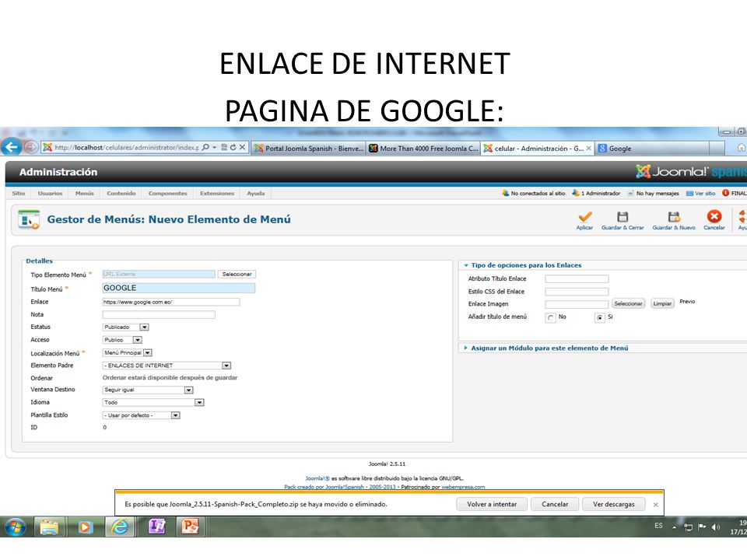
Task: Open the Sitio menu
Action: pos(19,194)
